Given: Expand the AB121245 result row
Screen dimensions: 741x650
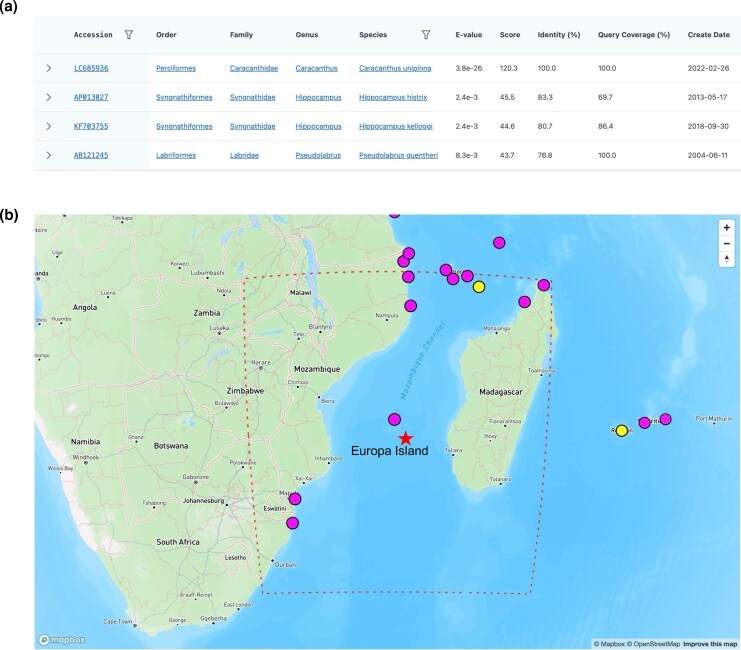Looking at the screenshot, I should click(49, 155).
